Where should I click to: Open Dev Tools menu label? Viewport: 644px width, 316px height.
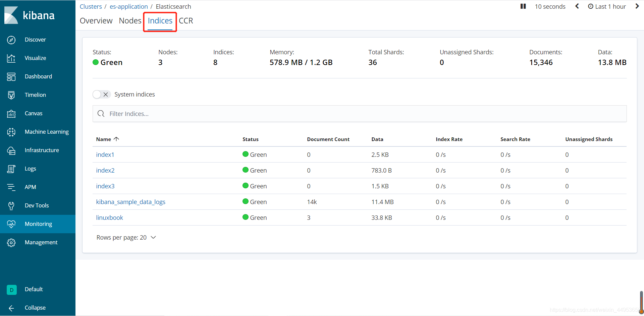point(37,206)
